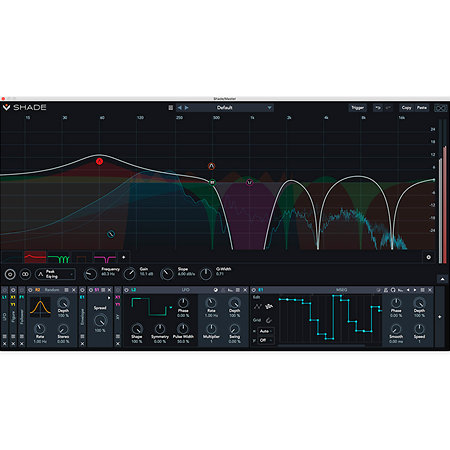
Task: Toggle power of the collapsed LFO modulator
Action: tap(5, 290)
